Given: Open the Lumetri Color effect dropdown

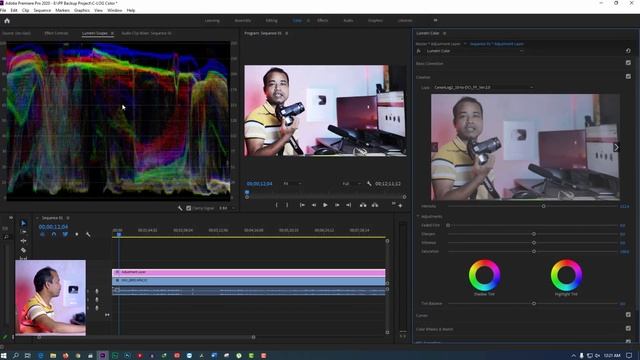Looking at the screenshot, I should click(x=475, y=51).
